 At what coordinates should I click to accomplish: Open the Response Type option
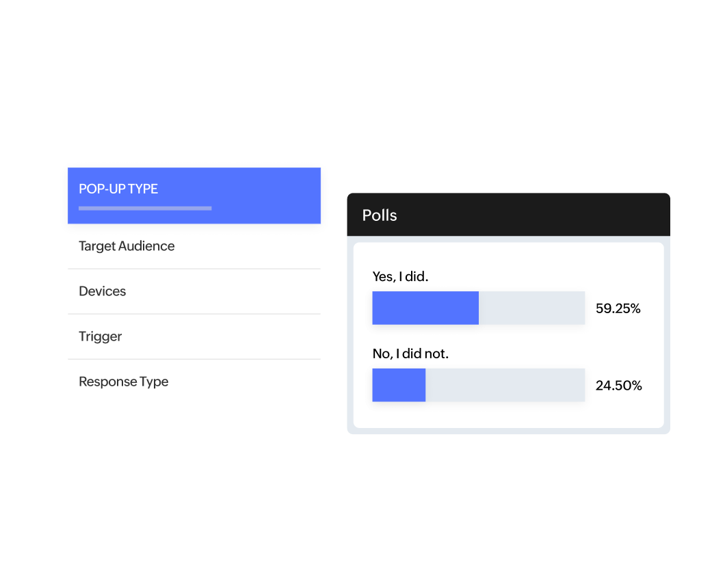124,382
